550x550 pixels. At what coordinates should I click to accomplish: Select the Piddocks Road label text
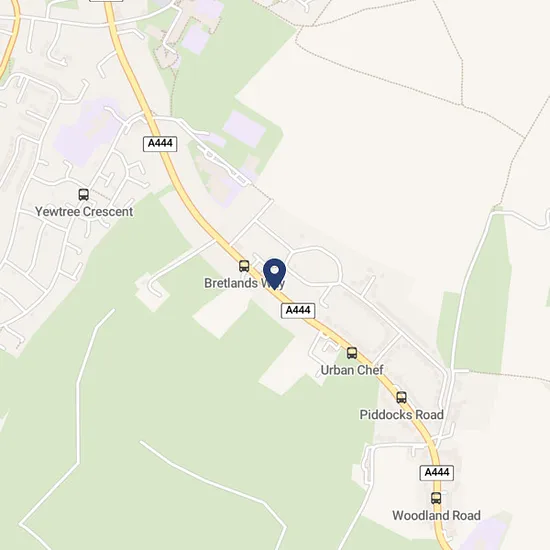click(x=402, y=415)
